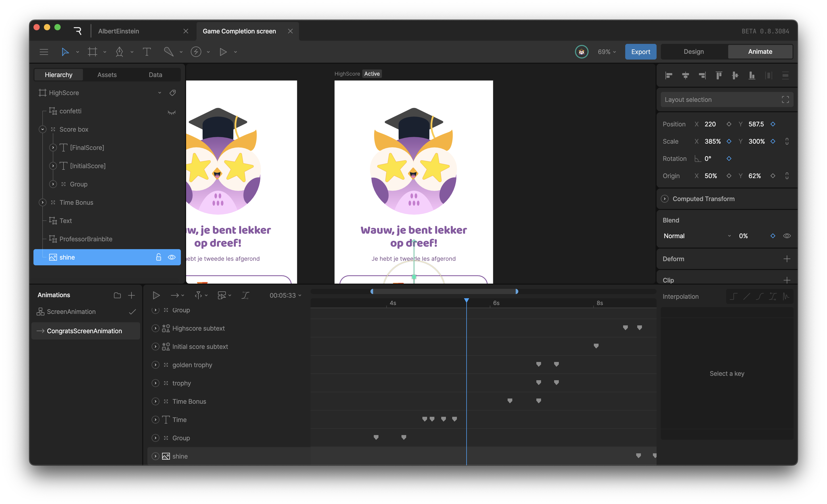Key the Rotation value

tap(729, 159)
